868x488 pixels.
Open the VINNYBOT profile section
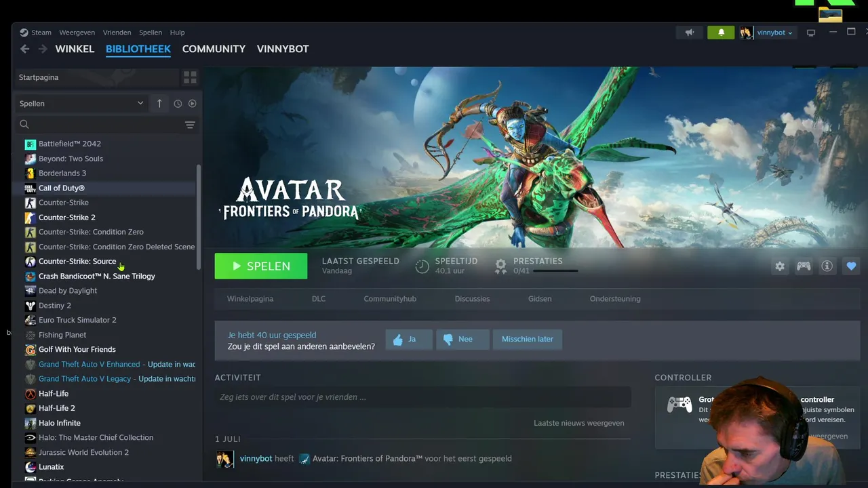tap(283, 49)
